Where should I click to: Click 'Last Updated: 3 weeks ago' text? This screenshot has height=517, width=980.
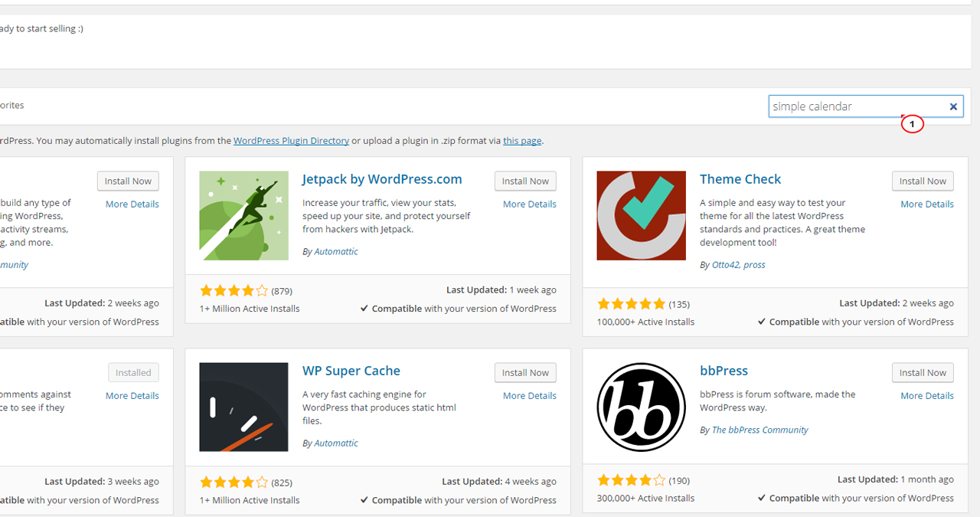[102, 482]
